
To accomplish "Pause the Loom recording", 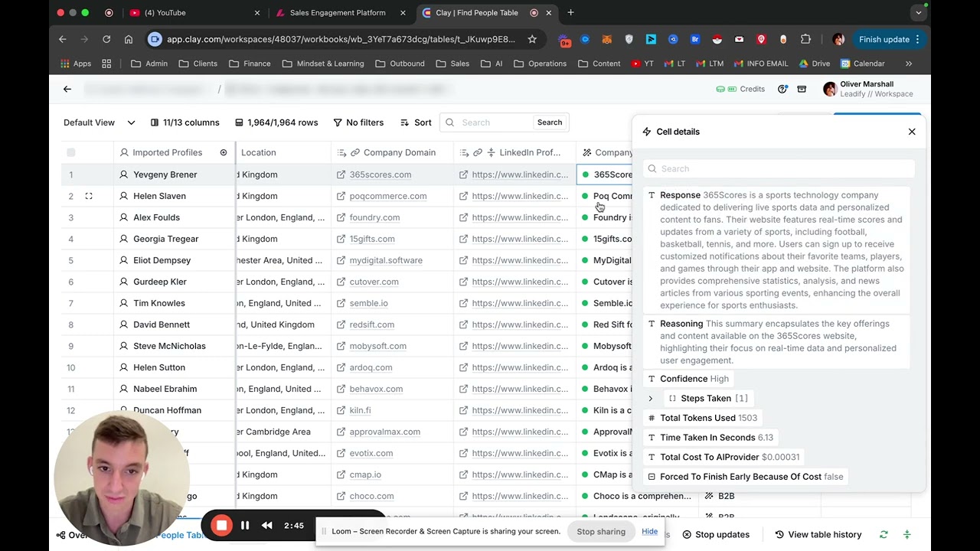I will tap(245, 526).
